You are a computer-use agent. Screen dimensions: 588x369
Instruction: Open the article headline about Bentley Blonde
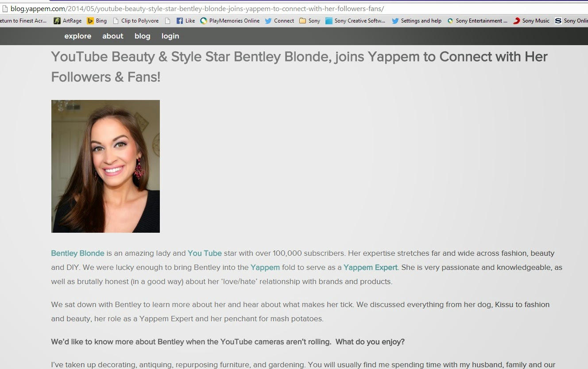pyautogui.click(x=299, y=67)
